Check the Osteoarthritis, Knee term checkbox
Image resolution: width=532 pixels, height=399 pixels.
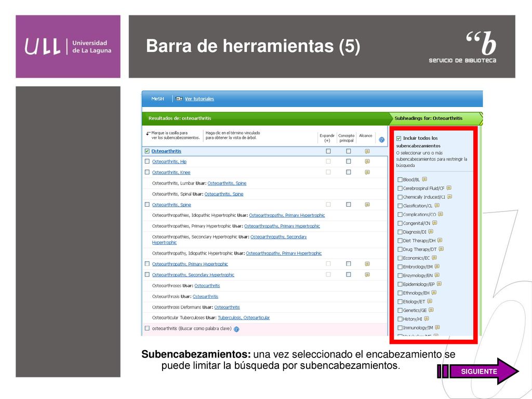click(x=147, y=172)
